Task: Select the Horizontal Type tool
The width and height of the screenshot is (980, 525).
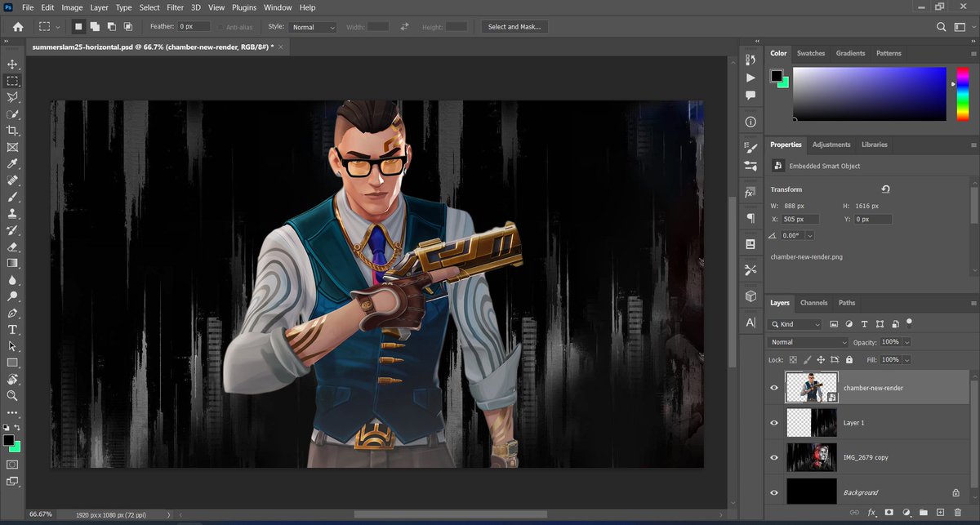Action: click(12, 330)
